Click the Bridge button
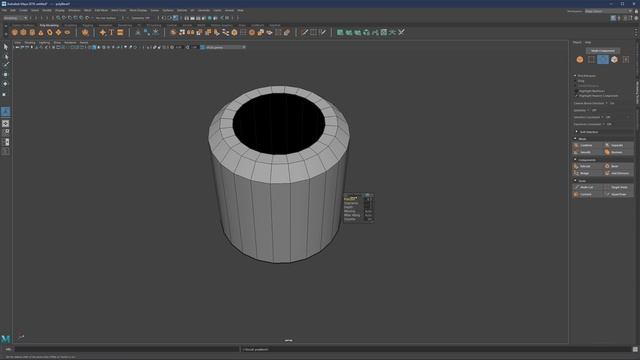640x360 pixels. pos(588,173)
